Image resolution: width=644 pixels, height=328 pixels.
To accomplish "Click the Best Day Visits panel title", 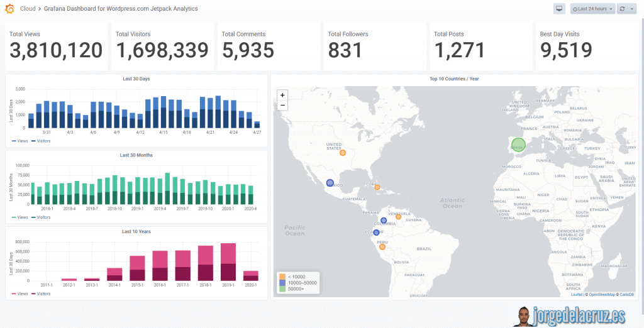I will [x=560, y=34].
